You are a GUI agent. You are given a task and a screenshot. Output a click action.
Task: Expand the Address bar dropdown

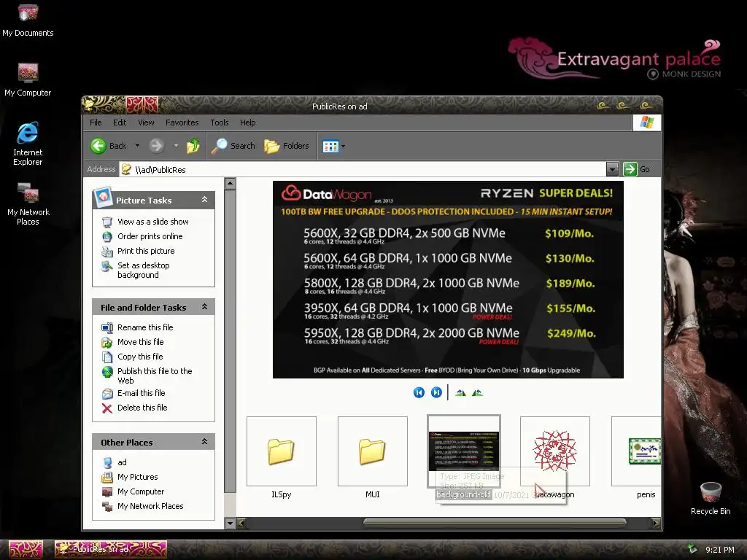click(x=612, y=169)
